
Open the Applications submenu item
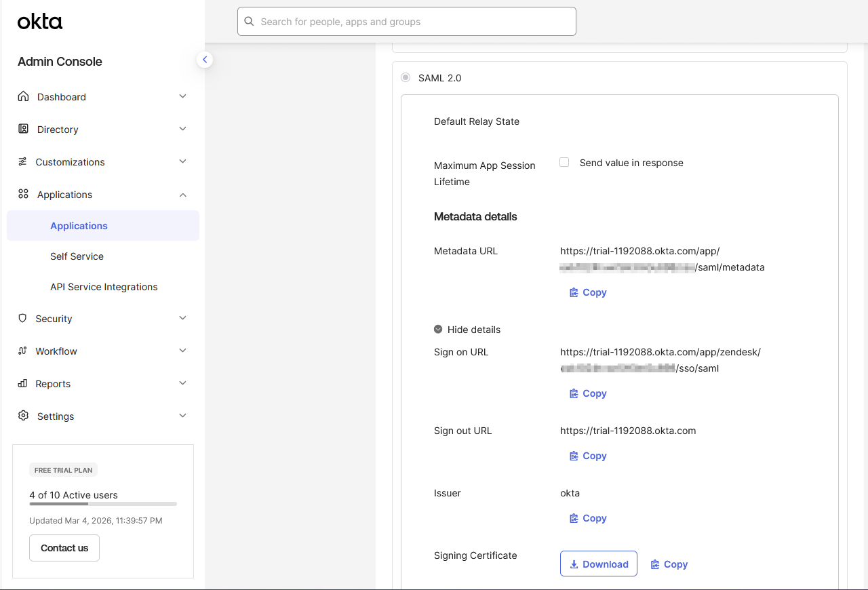click(103, 226)
